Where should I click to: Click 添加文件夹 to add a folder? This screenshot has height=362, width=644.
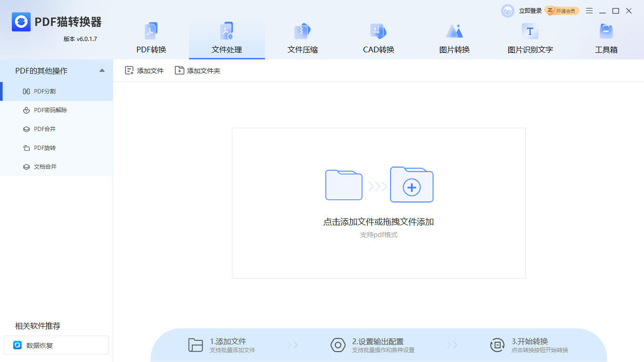pos(198,70)
